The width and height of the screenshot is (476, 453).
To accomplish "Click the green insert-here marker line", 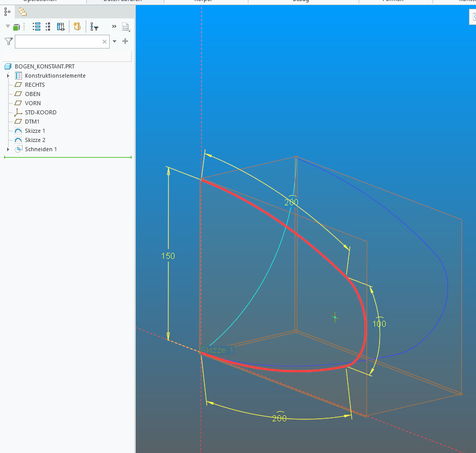I will [68, 157].
